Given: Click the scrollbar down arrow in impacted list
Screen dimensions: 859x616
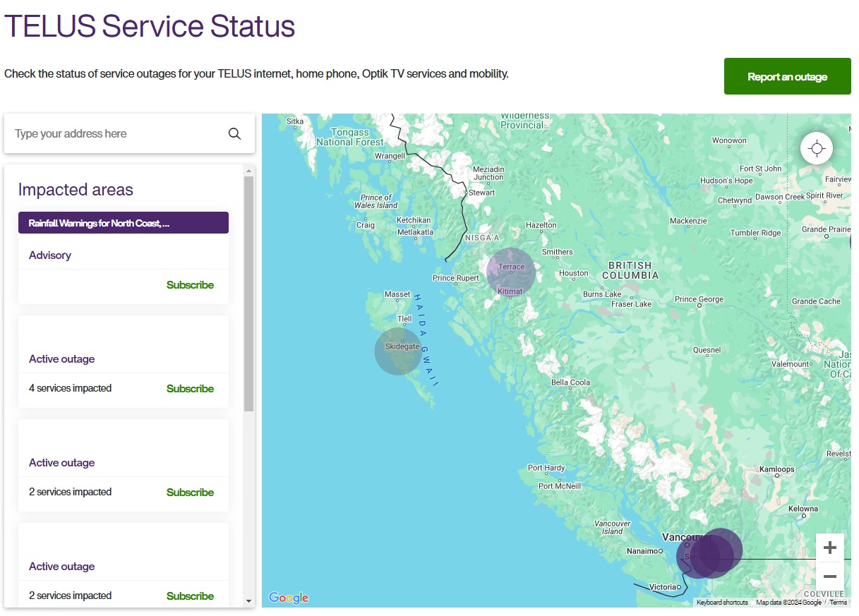Looking at the screenshot, I should 248,600.
